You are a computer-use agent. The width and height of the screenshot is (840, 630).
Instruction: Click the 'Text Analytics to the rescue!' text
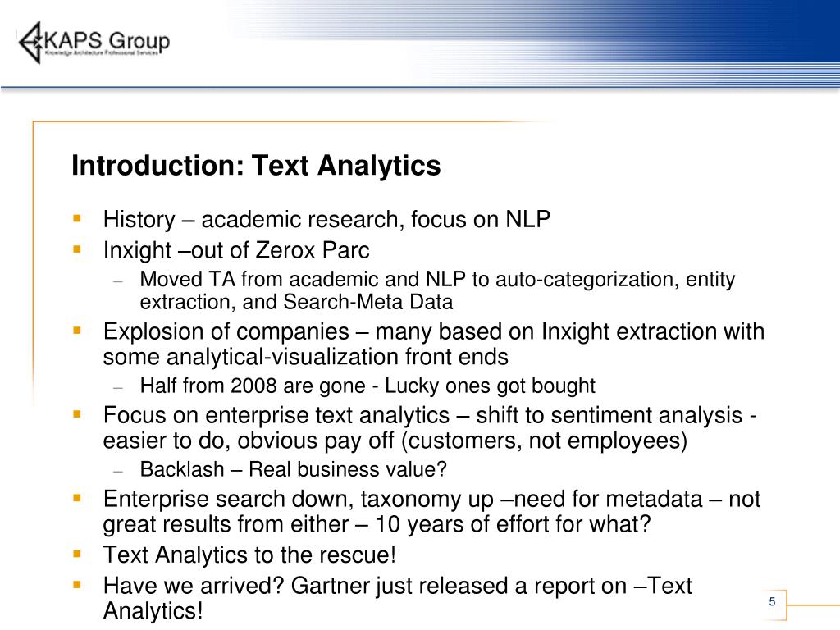pos(249,555)
